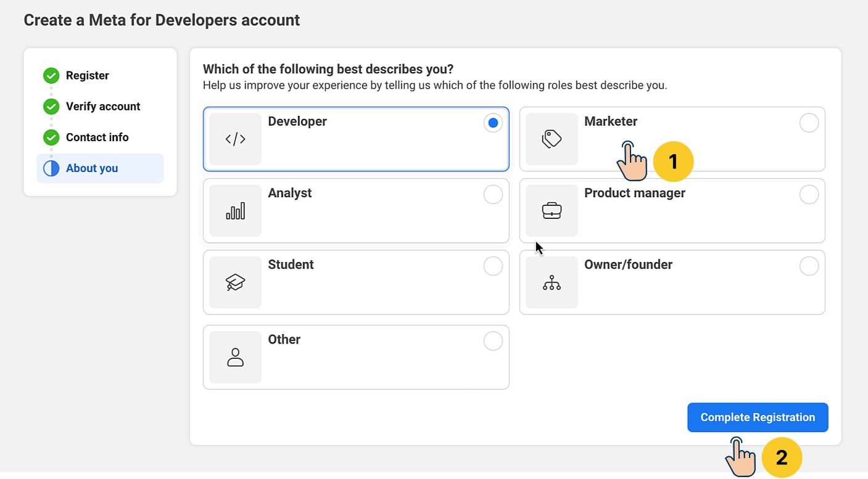Select the Student radio button
868x479 pixels.
pyautogui.click(x=493, y=266)
